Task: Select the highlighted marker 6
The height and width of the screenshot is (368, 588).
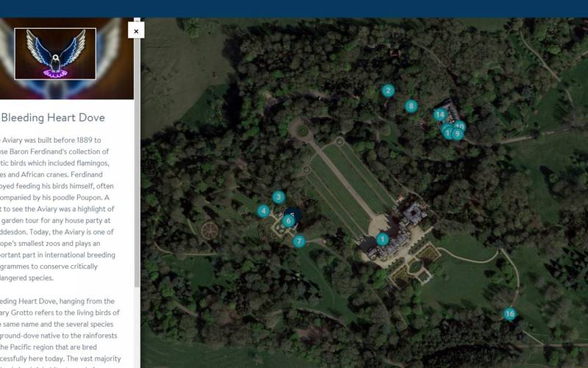Action: (288, 221)
